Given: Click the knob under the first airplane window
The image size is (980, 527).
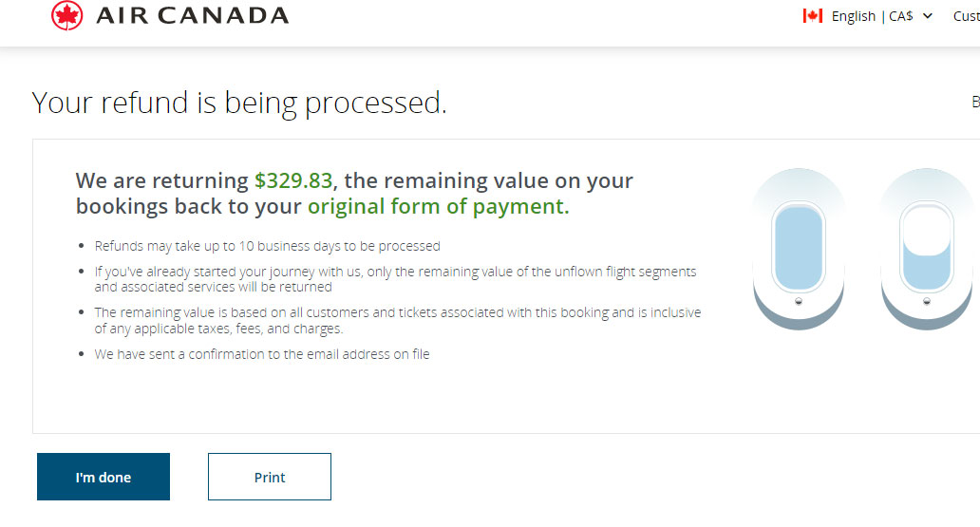Looking at the screenshot, I should pyautogui.click(x=798, y=301).
